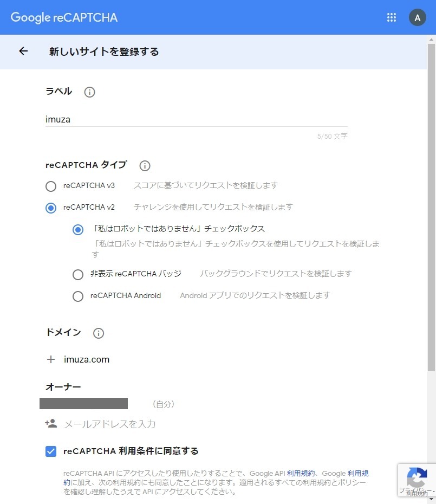Click the Android アプリでのリクエストを検証します description
Screen dimensions: 436x504
255,295
